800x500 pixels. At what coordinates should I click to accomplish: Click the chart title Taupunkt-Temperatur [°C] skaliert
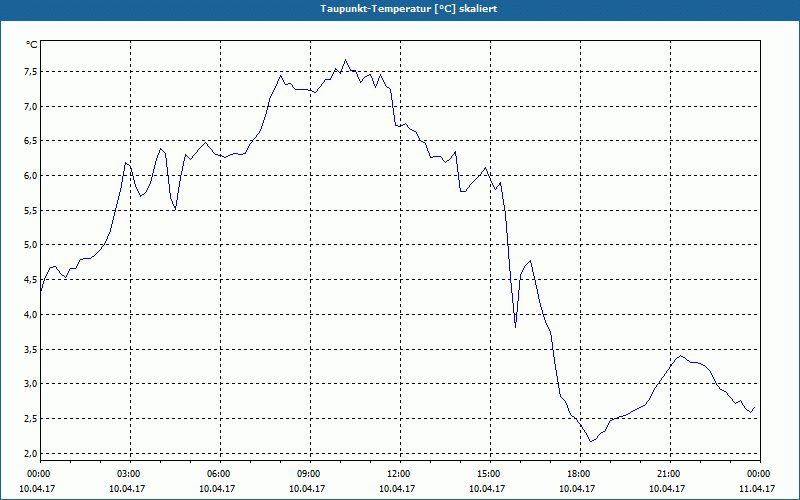409,9
